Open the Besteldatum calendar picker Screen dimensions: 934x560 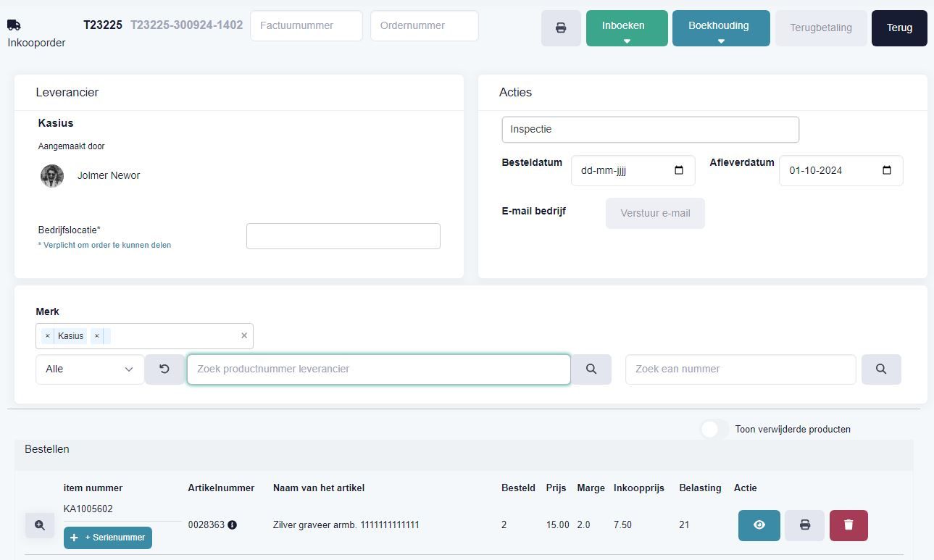678,170
